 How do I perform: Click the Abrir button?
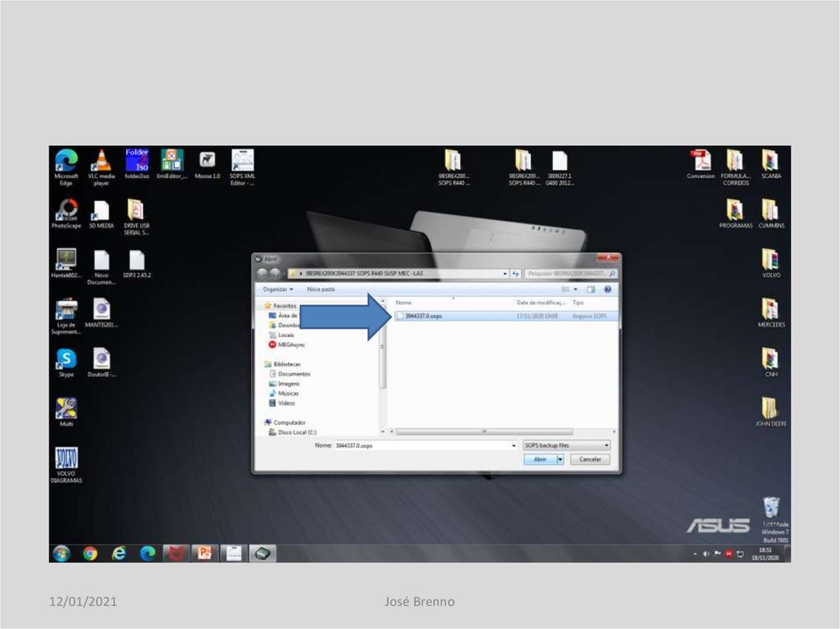pos(540,459)
